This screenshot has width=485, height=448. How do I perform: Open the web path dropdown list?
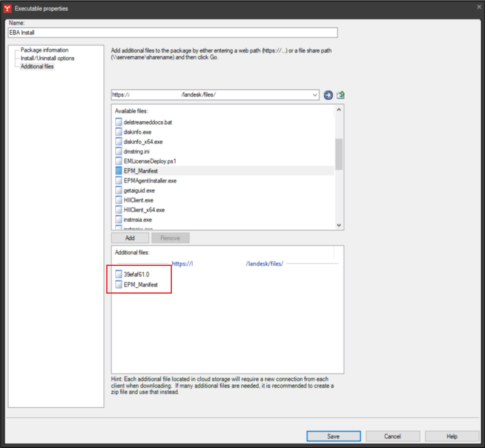pyautogui.click(x=315, y=95)
